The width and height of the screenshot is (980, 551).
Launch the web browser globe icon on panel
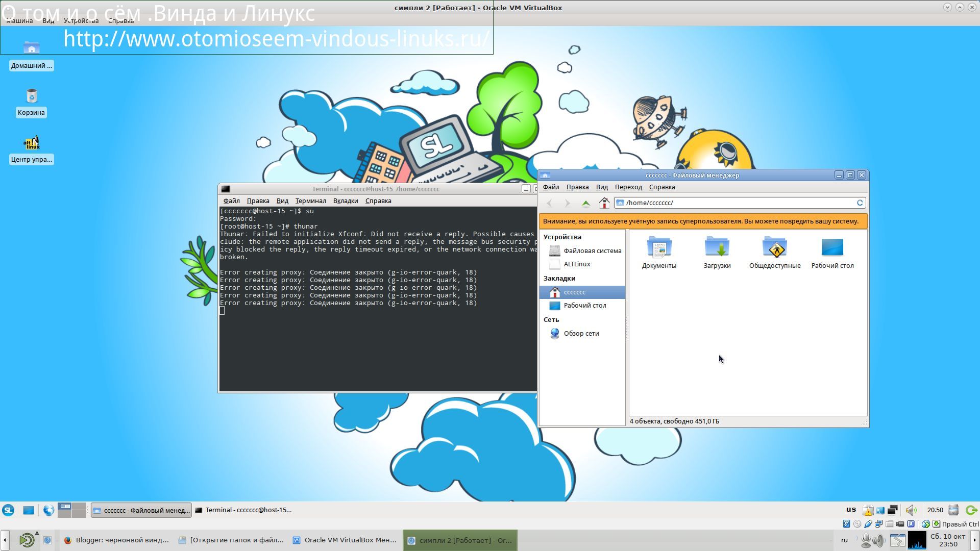click(48, 510)
